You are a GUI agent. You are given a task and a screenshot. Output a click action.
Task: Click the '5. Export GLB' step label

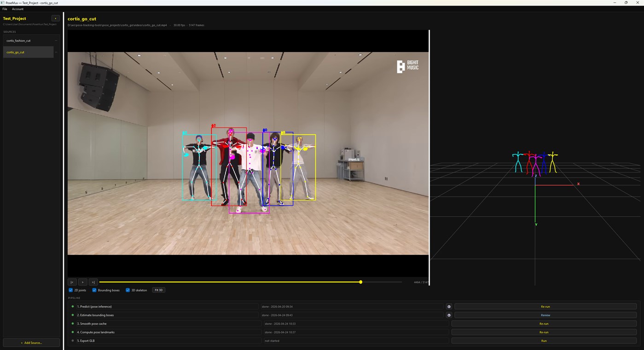(x=86, y=341)
